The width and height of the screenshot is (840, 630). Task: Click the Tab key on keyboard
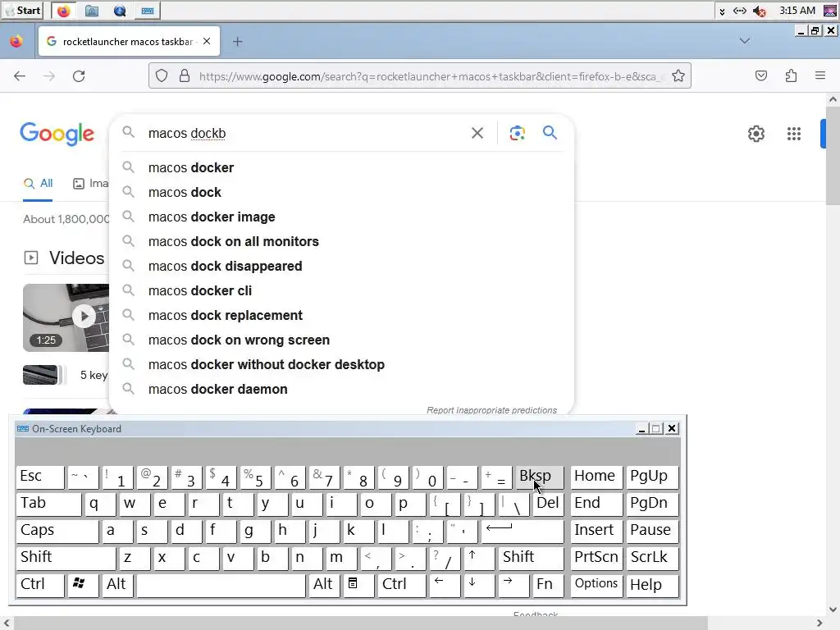[x=48, y=504]
